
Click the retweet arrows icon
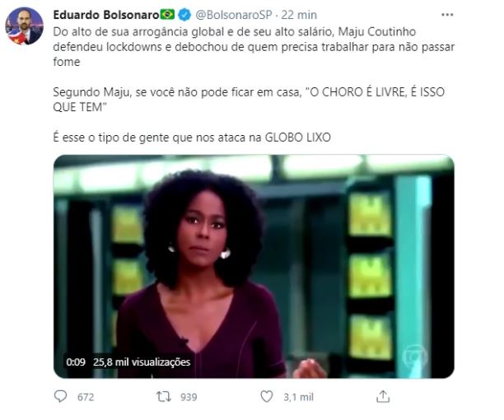[164, 397]
